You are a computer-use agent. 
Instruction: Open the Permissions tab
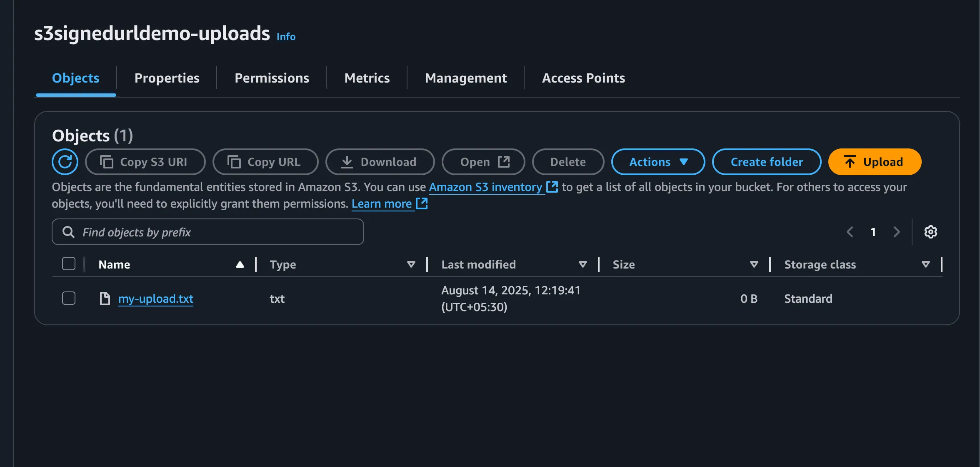[x=272, y=78]
